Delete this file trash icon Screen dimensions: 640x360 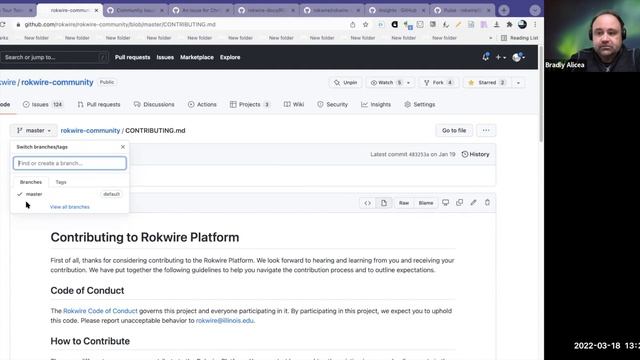(487, 202)
